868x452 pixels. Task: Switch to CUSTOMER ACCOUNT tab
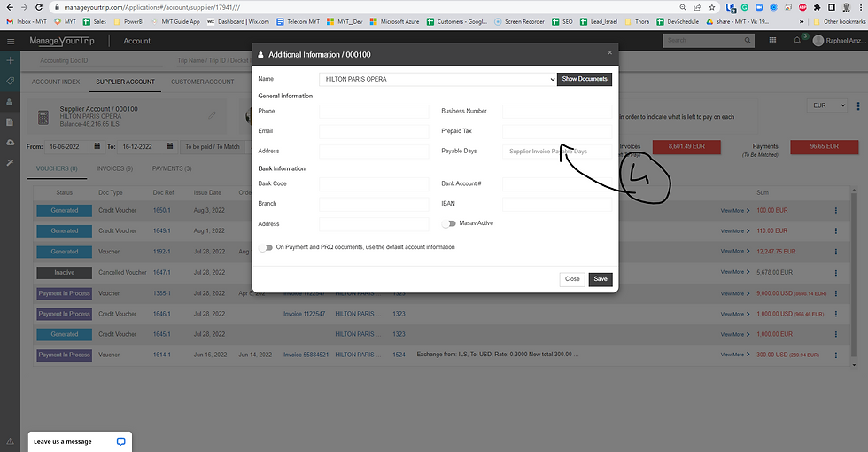pyautogui.click(x=203, y=82)
